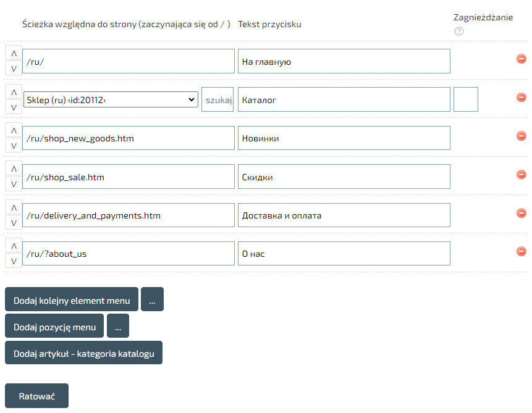Screen dimensions: 532x413
Task: Delete the 'Каталог' menu row
Action: (521, 98)
